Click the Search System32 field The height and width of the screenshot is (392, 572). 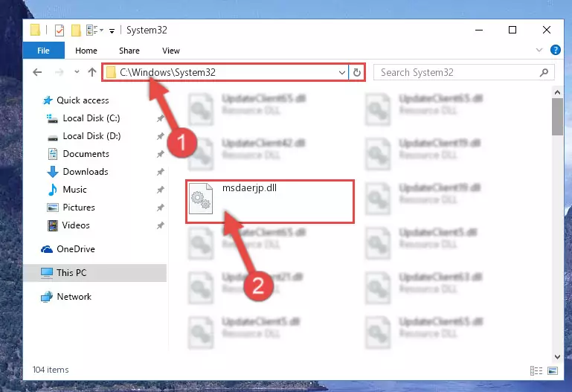pyautogui.click(x=464, y=72)
